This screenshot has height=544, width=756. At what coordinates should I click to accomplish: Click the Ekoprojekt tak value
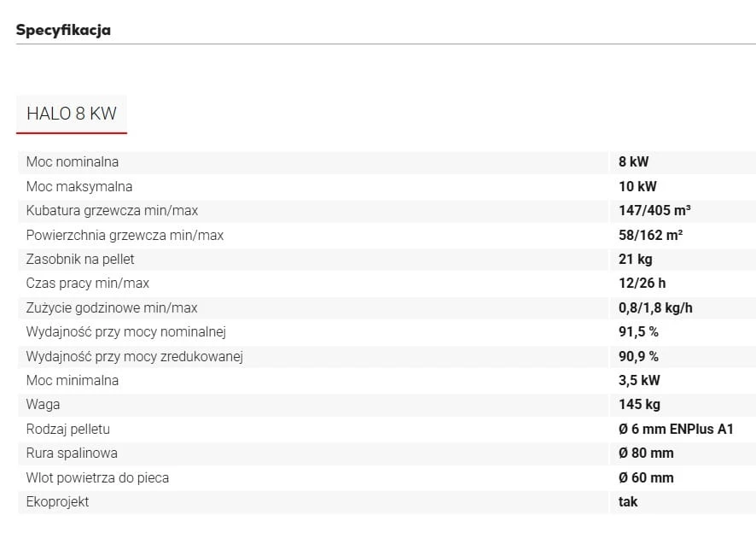click(628, 502)
